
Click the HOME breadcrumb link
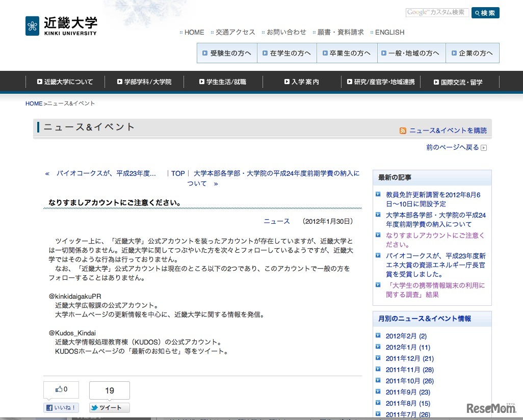click(34, 103)
